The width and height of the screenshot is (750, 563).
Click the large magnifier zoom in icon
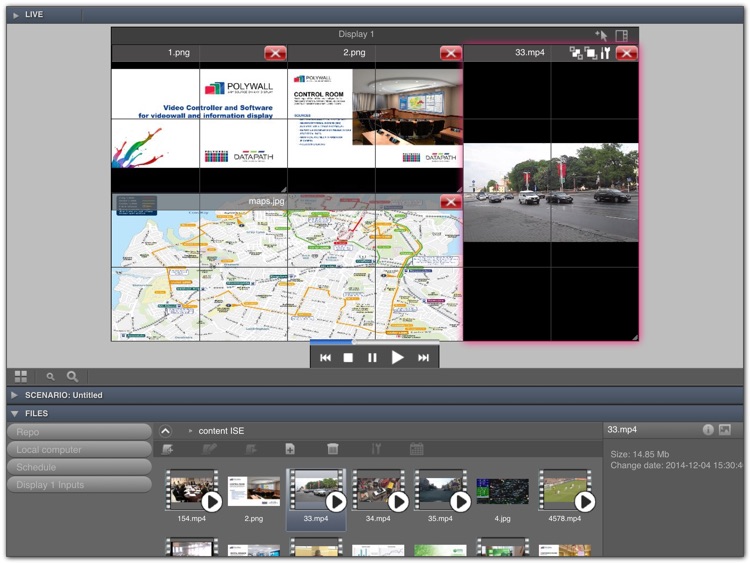click(x=72, y=376)
